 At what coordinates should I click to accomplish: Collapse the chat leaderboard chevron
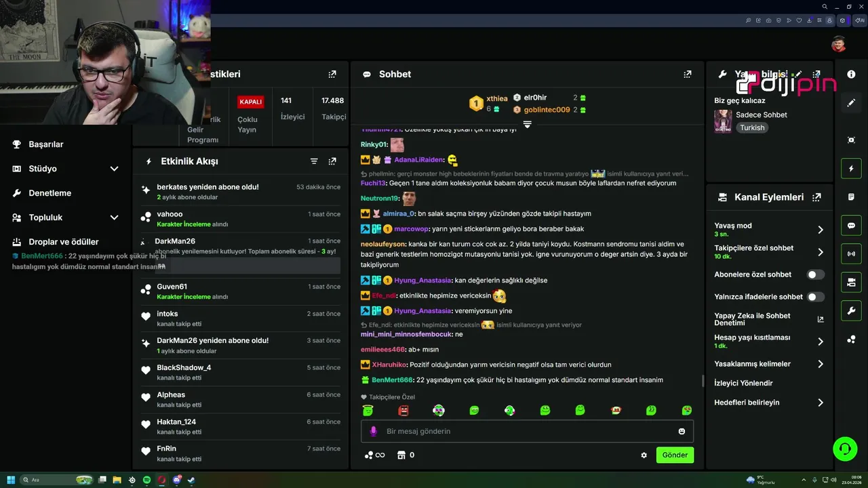[x=527, y=124]
